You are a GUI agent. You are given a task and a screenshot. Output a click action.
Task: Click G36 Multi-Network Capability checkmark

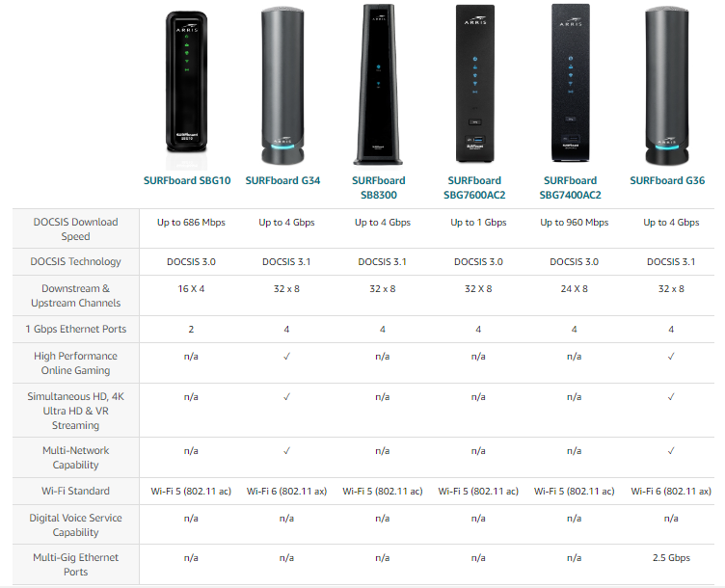tap(671, 450)
